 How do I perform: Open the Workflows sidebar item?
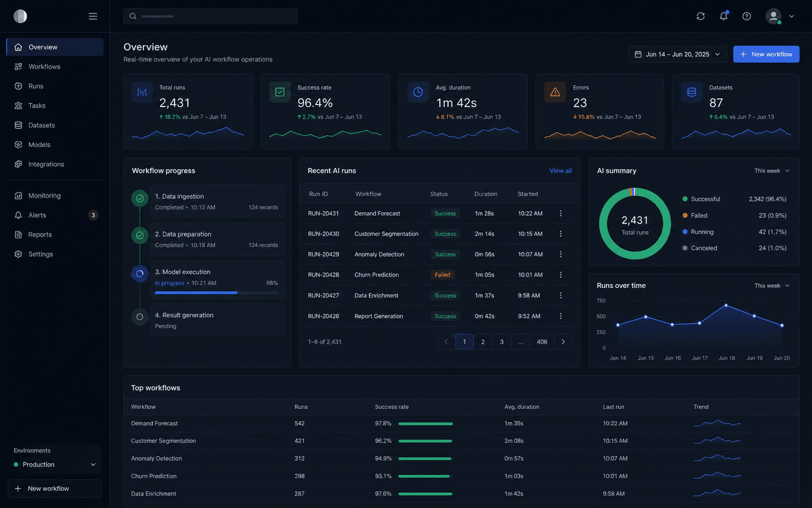(x=55, y=67)
